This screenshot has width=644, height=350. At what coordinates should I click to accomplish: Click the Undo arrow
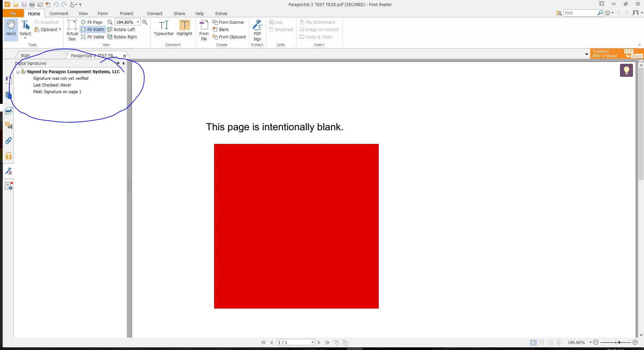click(56, 4)
